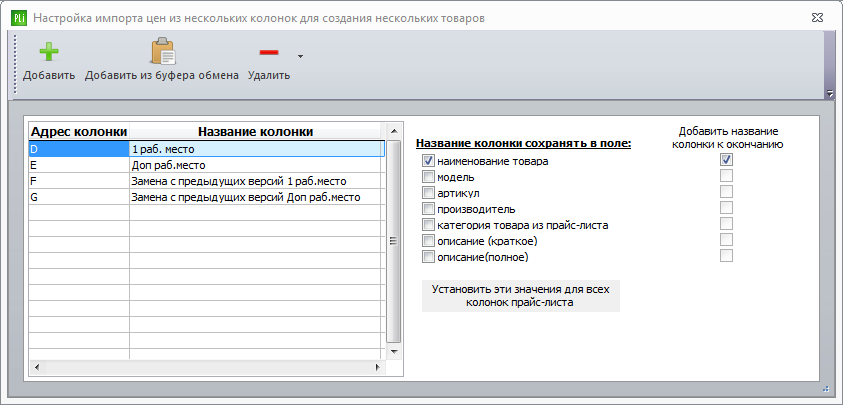This screenshot has width=843, height=405.
Task: Click Название колонки column header
Action: pyautogui.click(x=255, y=131)
